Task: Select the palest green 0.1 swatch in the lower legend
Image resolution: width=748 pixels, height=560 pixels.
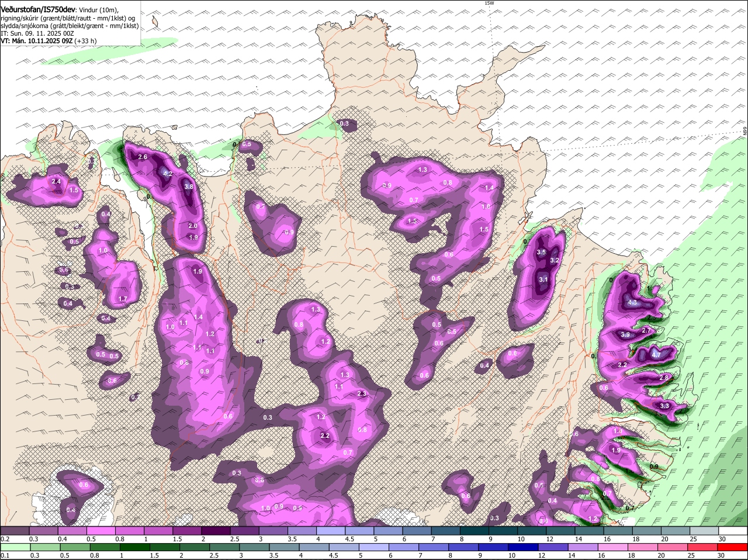Action: coord(15,547)
